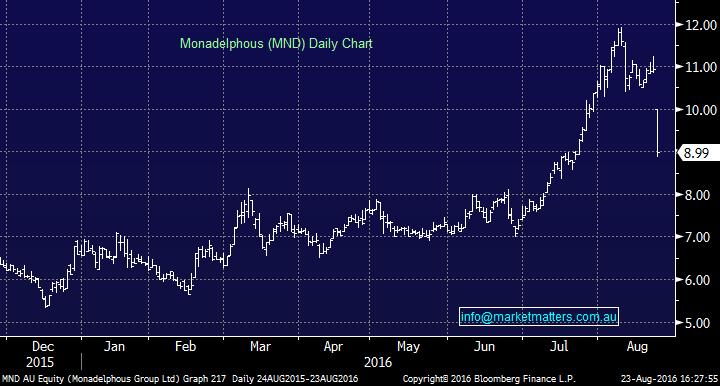Click the Mar month label
This screenshot has width=720, height=386.
click(x=260, y=347)
